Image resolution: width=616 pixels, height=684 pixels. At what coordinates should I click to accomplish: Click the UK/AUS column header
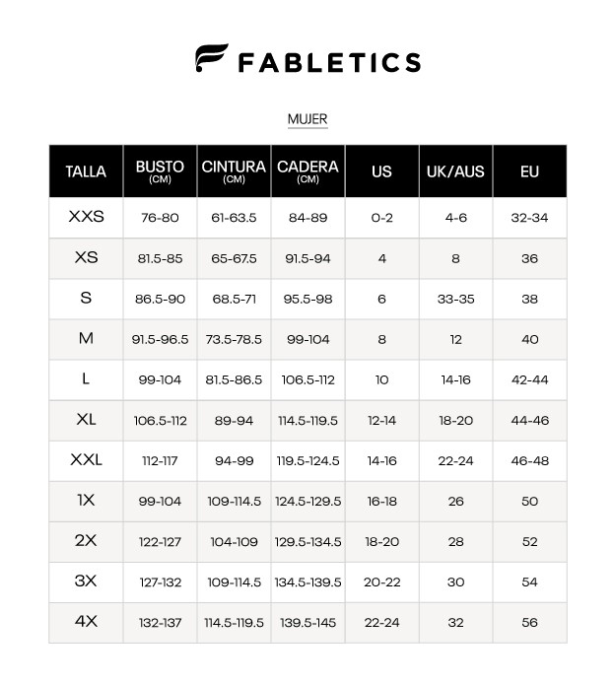point(455,171)
